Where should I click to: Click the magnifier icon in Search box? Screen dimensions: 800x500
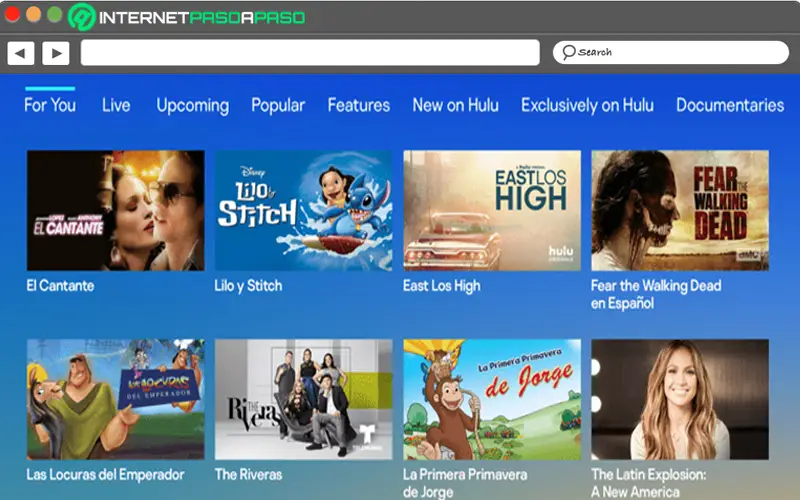[x=568, y=52]
